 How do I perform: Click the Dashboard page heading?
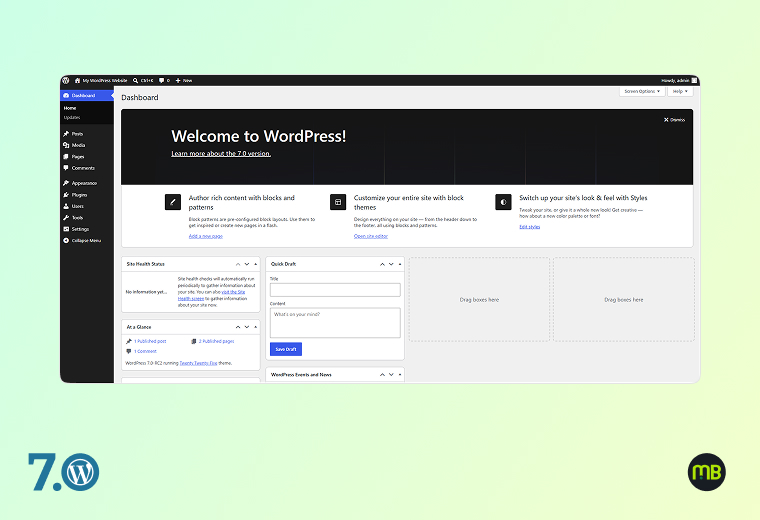(x=140, y=97)
